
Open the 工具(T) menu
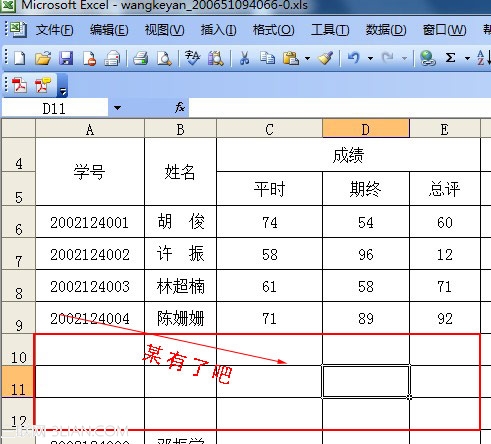coord(330,30)
